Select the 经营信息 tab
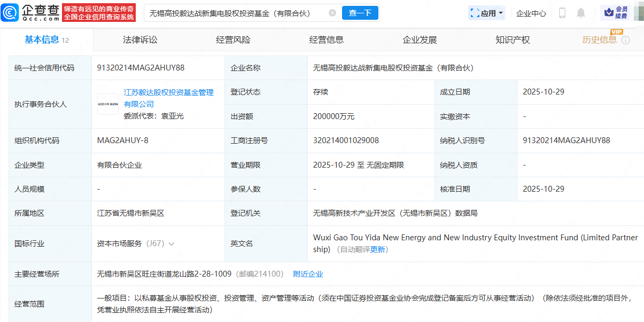Viewport: 644px width, 322px height. click(327, 40)
